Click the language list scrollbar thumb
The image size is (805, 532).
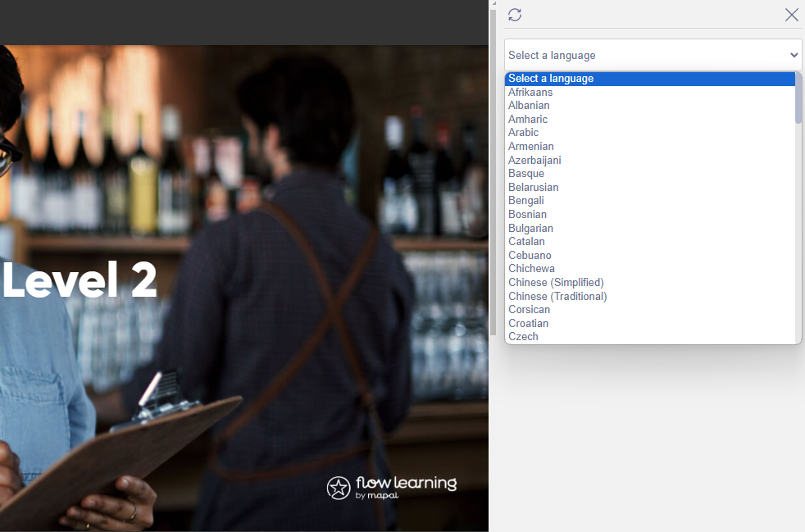798,98
